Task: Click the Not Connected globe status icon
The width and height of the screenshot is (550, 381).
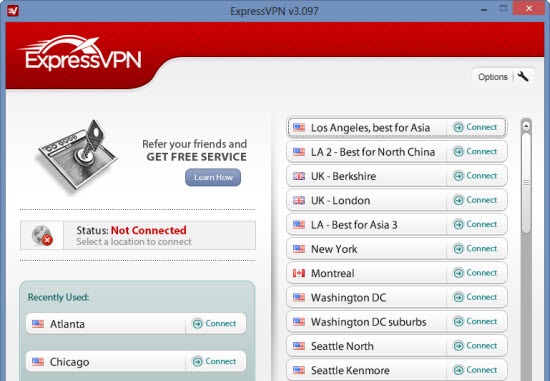Action: [42, 235]
